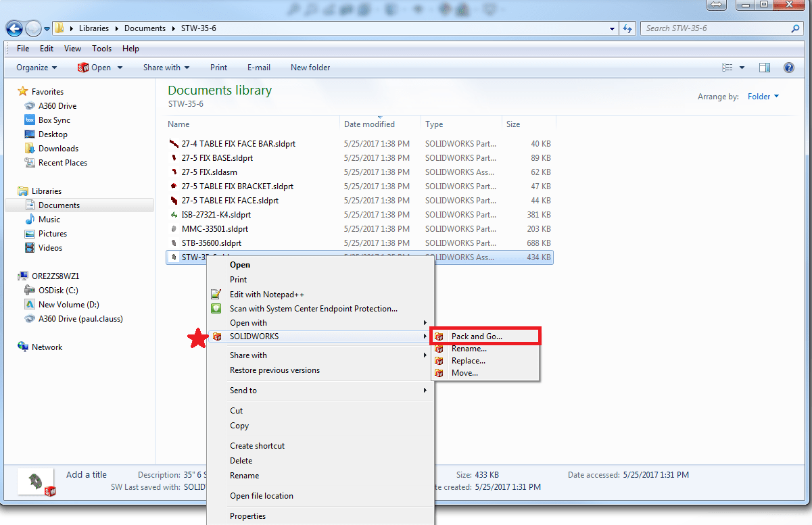The image size is (812, 525).
Task: Expand the views layout dropdown arrow
Action: click(x=741, y=67)
